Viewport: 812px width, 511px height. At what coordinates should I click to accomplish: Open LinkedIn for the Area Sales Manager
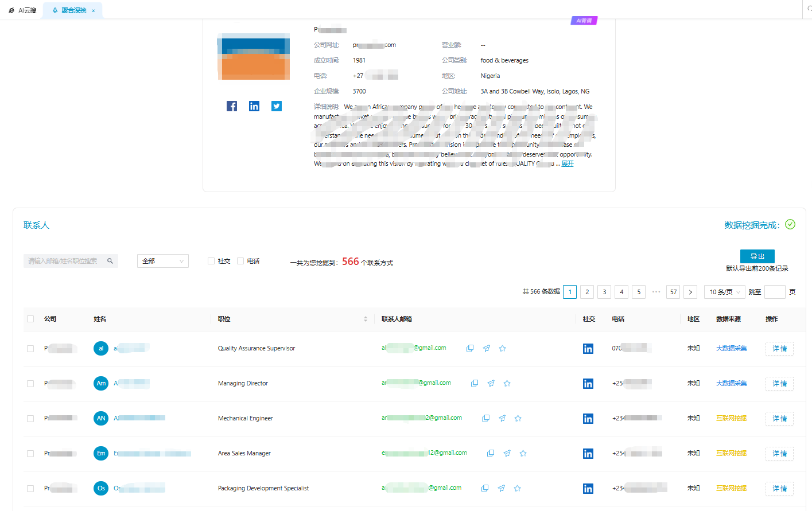[x=588, y=454]
